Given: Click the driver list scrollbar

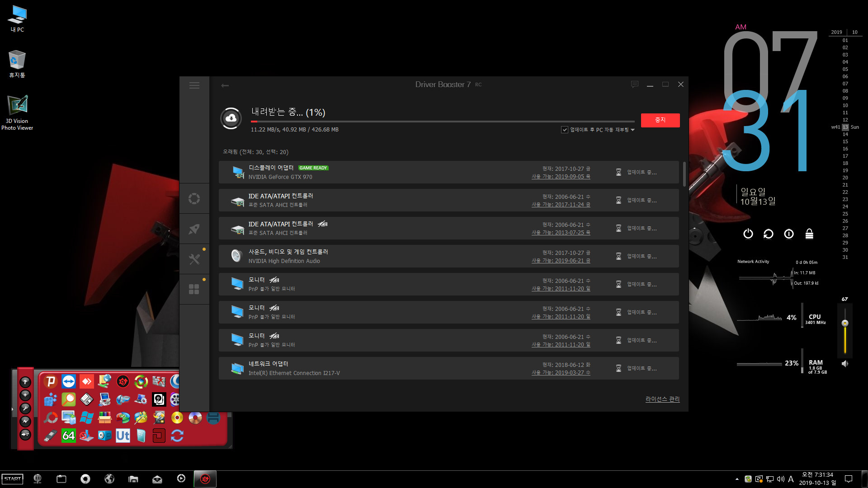Looking at the screenshot, I should pyautogui.click(x=684, y=174).
